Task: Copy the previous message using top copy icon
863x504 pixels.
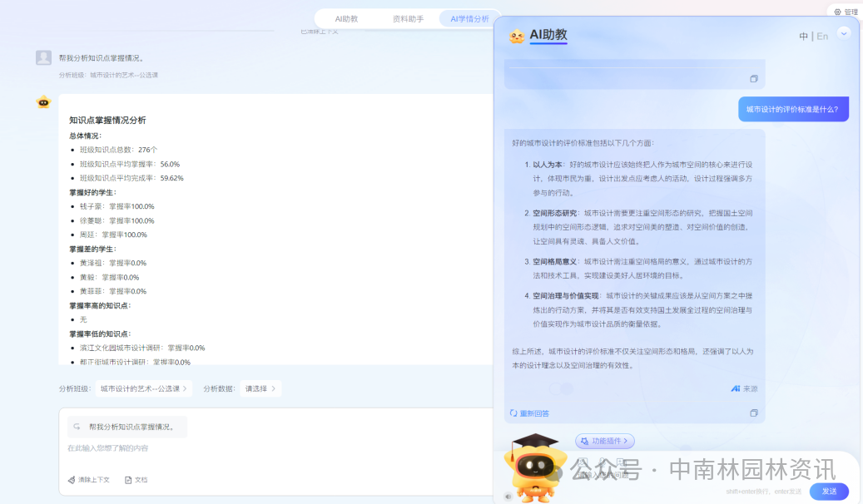Action: coord(753,79)
